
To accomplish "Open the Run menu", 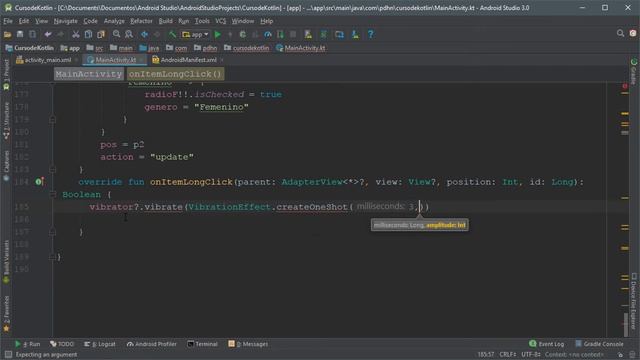I will point(184,21).
